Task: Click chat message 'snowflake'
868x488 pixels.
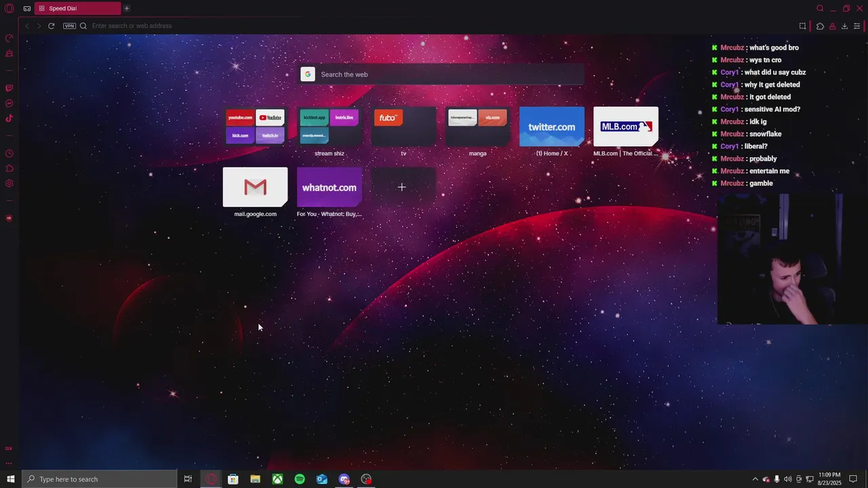Action: [x=766, y=134]
